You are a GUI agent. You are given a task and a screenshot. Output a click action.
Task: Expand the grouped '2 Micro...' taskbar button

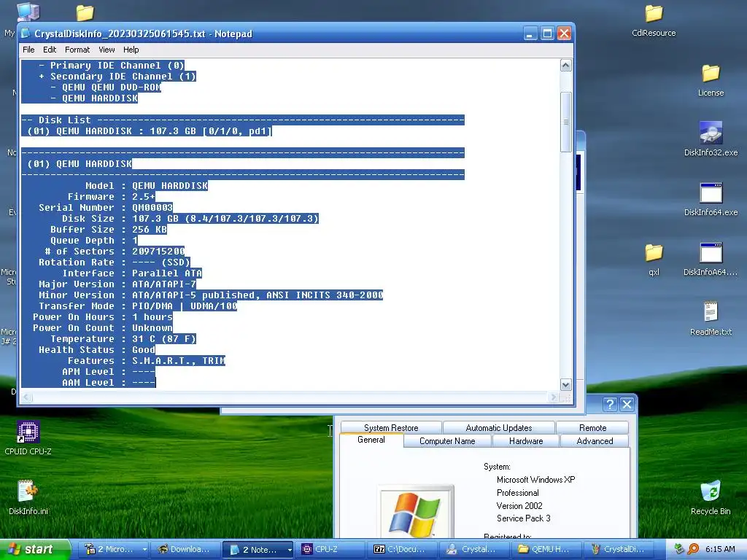tap(115, 549)
